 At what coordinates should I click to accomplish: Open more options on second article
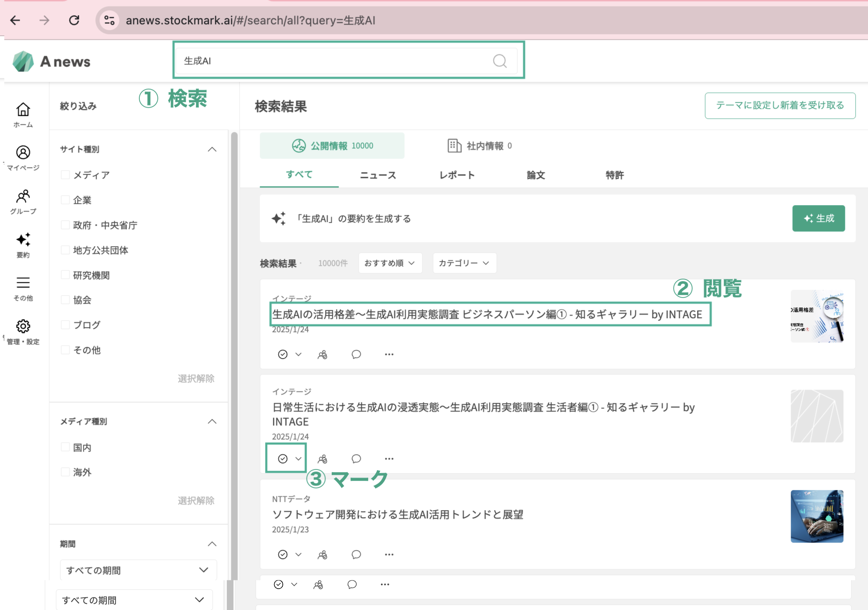389,459
